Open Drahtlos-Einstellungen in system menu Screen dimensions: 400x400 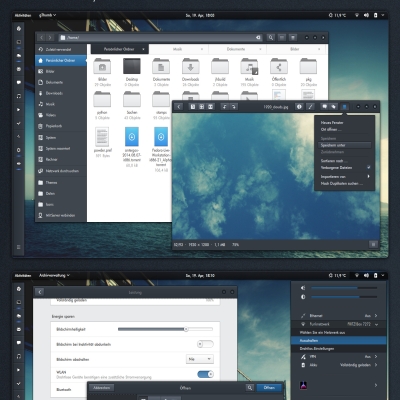point(339,348)
